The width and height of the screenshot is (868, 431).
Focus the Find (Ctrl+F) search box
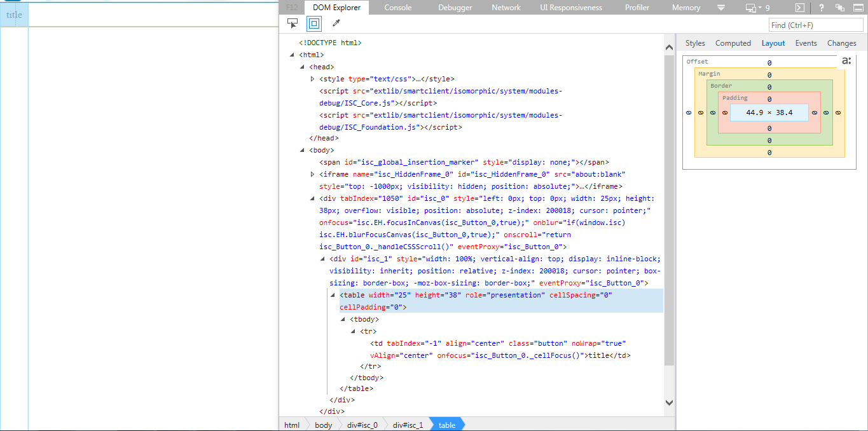click(816, 25)
